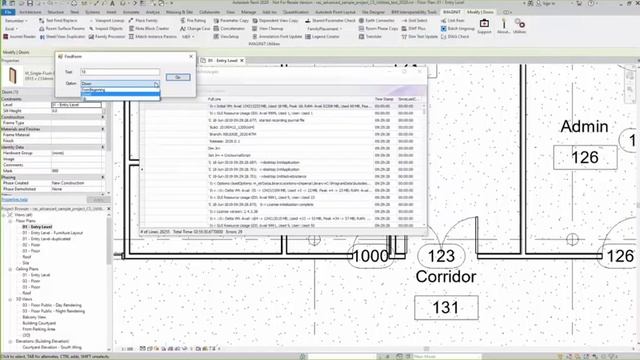This screenshot has height=360, width=640.
Task: Open the Option combo box in FindForm
Action: pyautogui.click(x=120, y=84)
